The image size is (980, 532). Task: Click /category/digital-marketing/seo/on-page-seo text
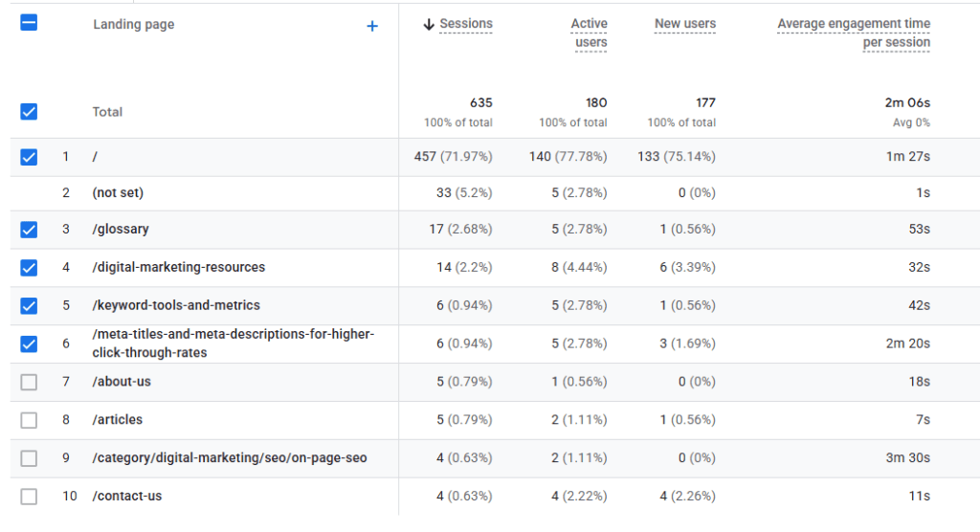(x=230, y=457)
